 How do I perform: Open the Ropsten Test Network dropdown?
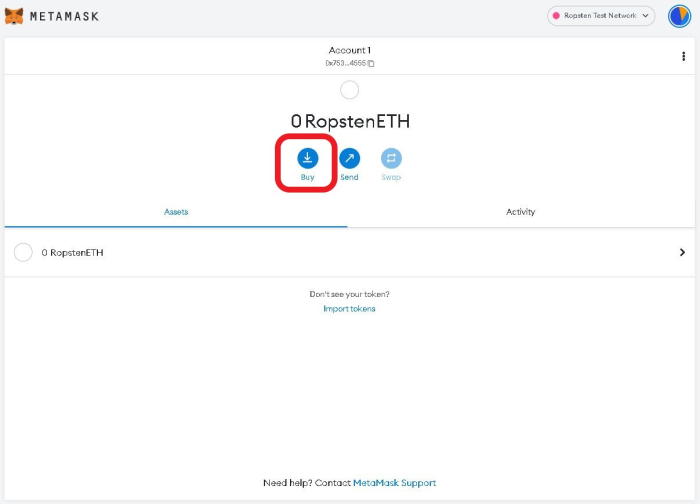coord(600,16)
